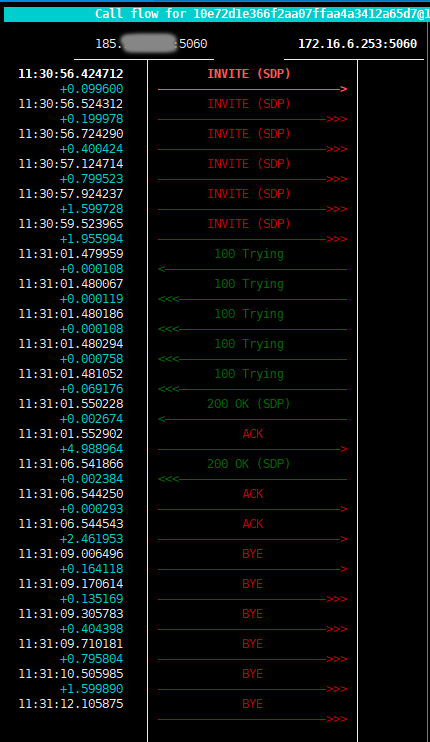The height and width of the screenshot is (742, 430).
Task: Select the ACK message at 11:31:01.552902
Action: [x=253, y=434]
